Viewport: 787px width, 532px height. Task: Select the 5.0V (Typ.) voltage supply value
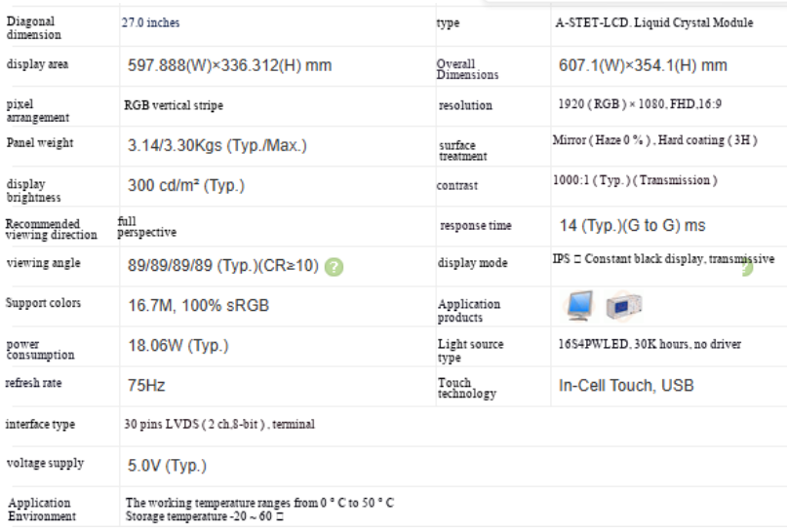click(x=167, y=466)
